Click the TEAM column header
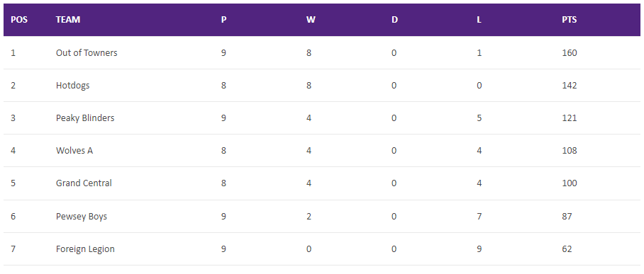Image resolution: width=644 pixels, height=274 pixels. point(68,20)
